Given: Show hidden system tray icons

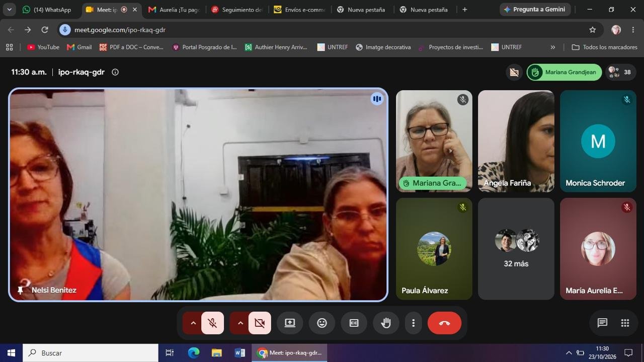Looking at the screenshot, I should [x=569, y=353].
